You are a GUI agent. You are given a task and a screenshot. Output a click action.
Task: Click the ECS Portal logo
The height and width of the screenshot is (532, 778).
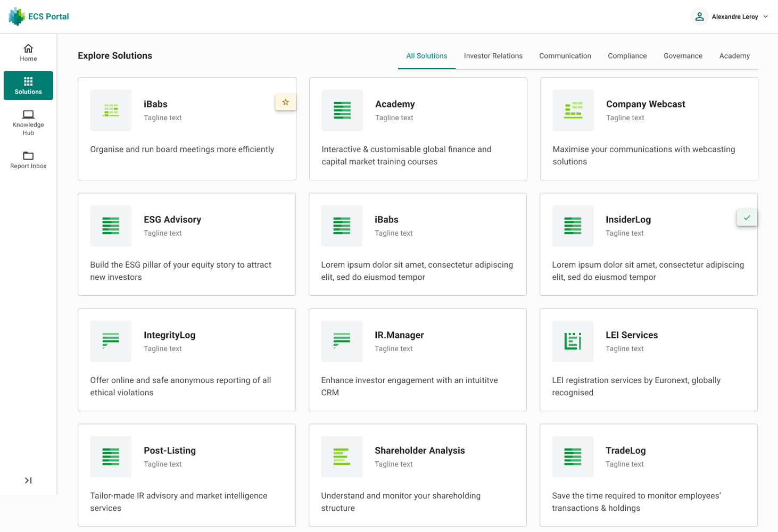click(39, 16)
